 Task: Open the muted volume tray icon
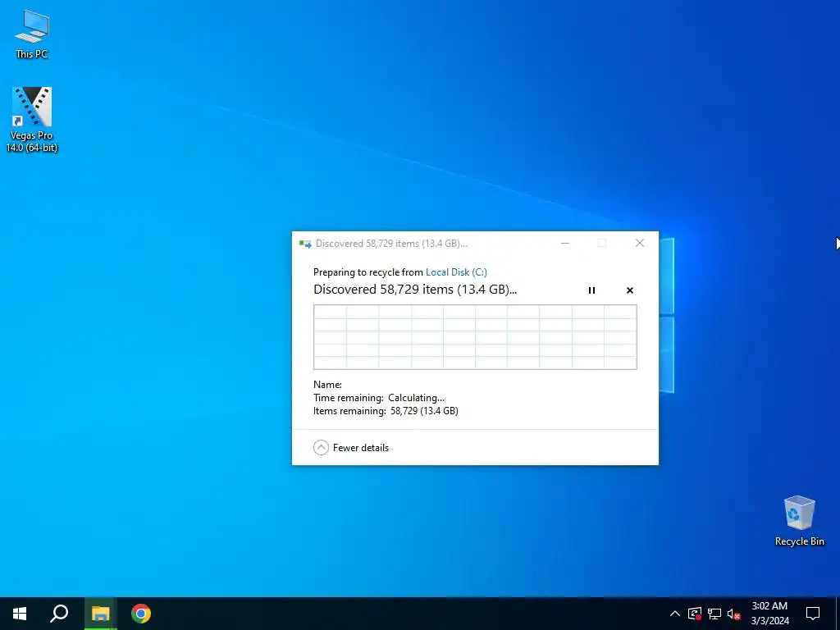734,614
